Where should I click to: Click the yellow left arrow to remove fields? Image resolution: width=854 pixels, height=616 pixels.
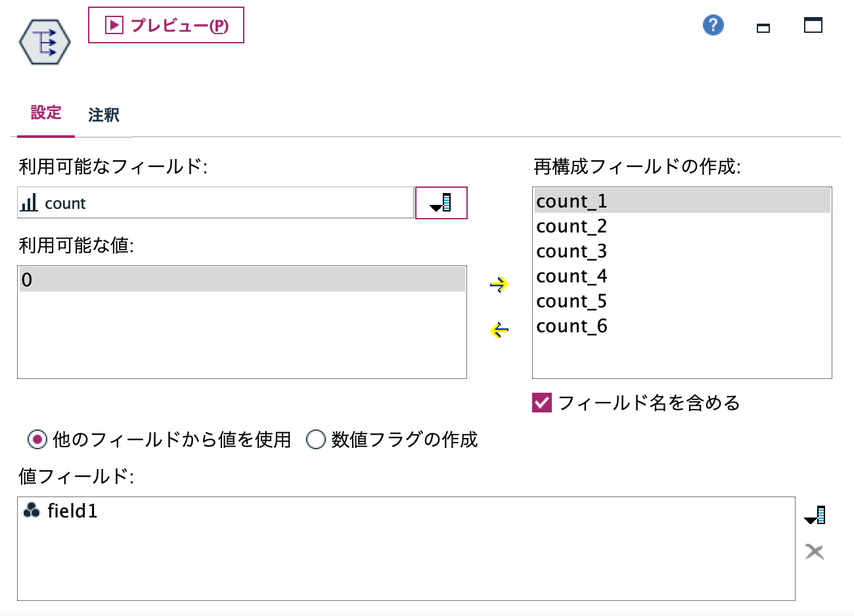pos(499,330)
